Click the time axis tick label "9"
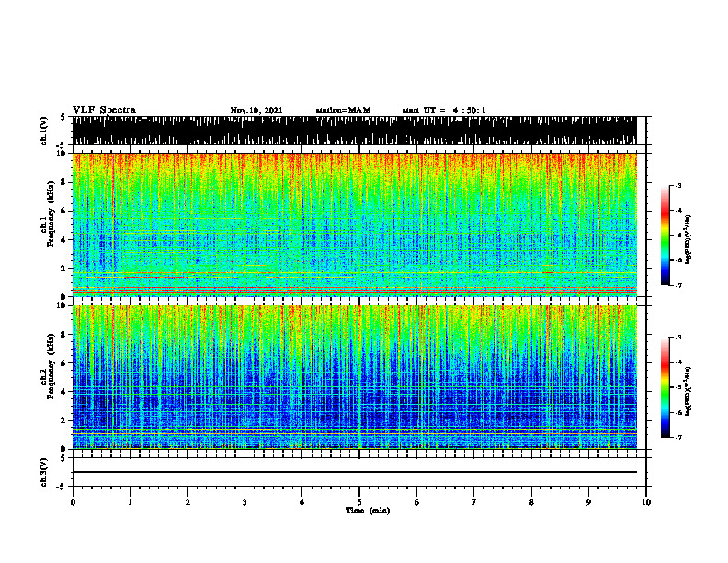 click(588, 502)
